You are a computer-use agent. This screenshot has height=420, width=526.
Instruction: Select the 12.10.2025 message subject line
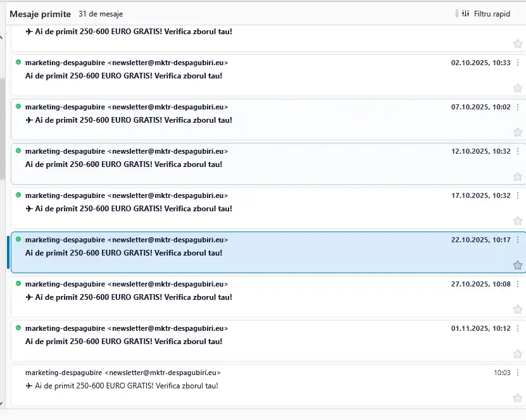pos(123,164)
